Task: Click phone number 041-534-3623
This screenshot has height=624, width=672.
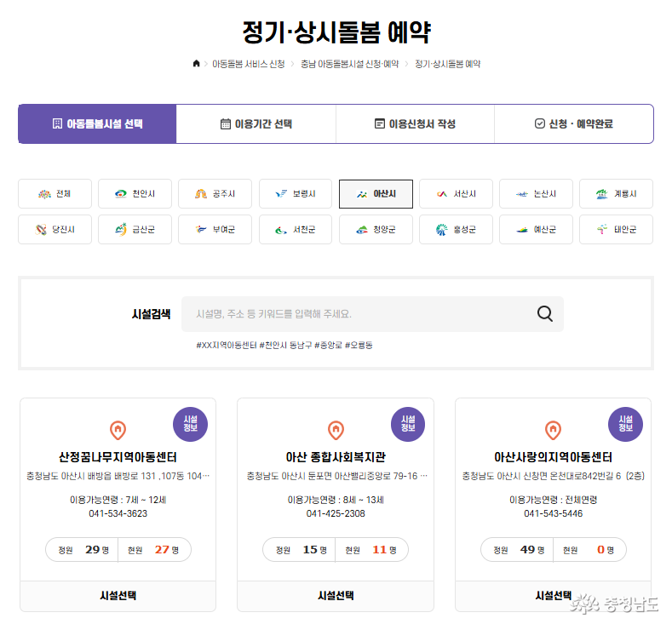Action: pos(118,513)
